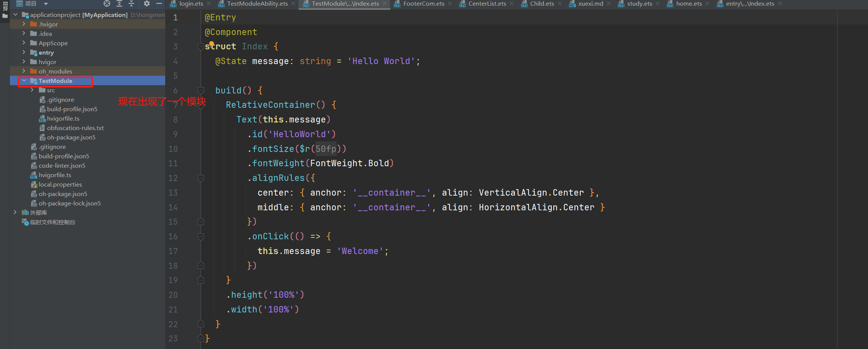868x349 pixels.
Task: Expand the hvigor folder
Action: click(x=24, y=62)
